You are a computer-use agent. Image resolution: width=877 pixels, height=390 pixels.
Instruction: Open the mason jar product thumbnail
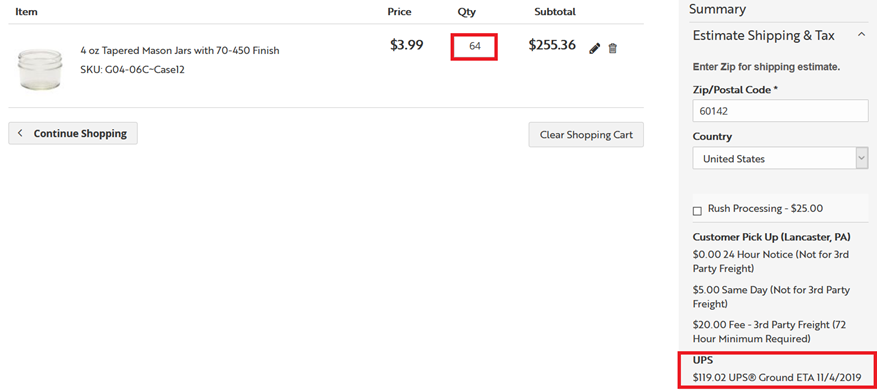click(x=40, y=69)
